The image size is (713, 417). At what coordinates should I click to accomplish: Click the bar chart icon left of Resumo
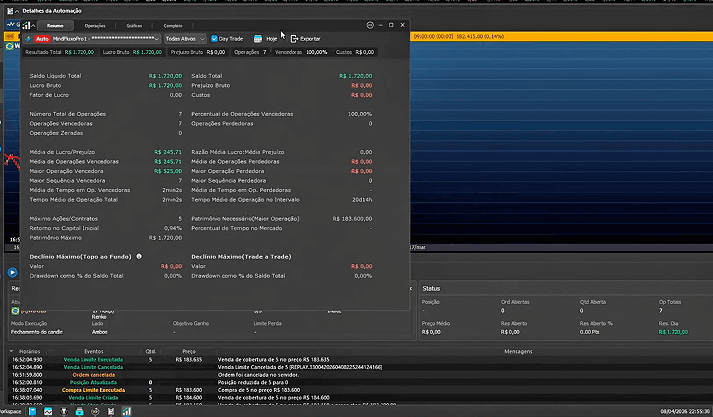(x=26, y=26)
